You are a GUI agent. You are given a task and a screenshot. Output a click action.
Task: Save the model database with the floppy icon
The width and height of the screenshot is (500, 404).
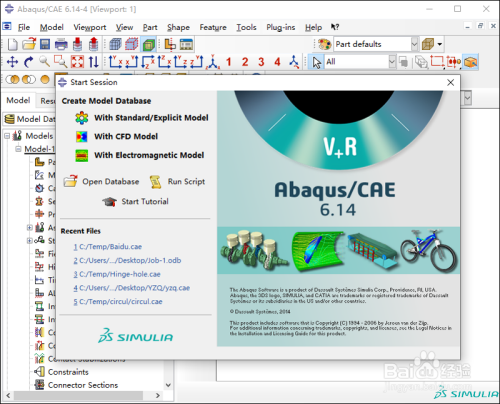[x=45, y=44]
